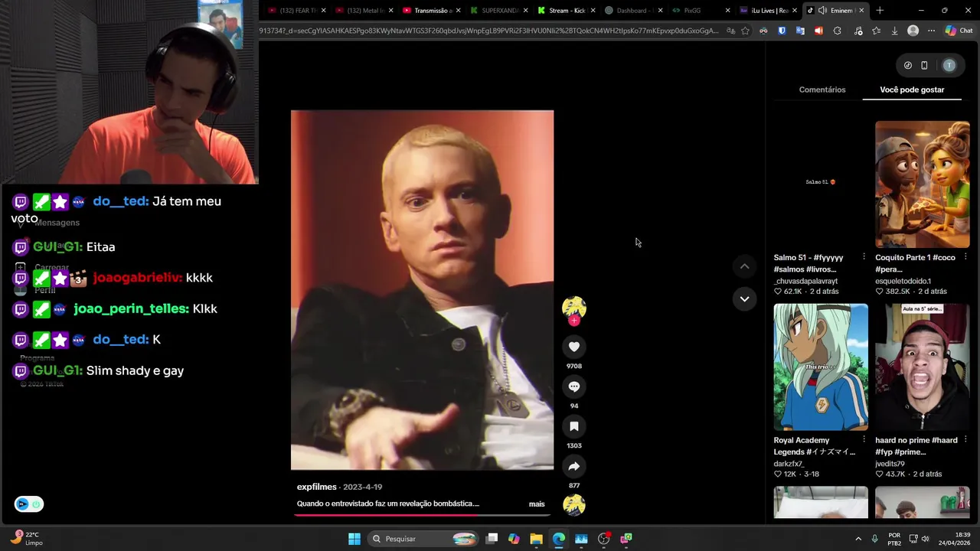Click the video like count 9708

tap(574, 366)
